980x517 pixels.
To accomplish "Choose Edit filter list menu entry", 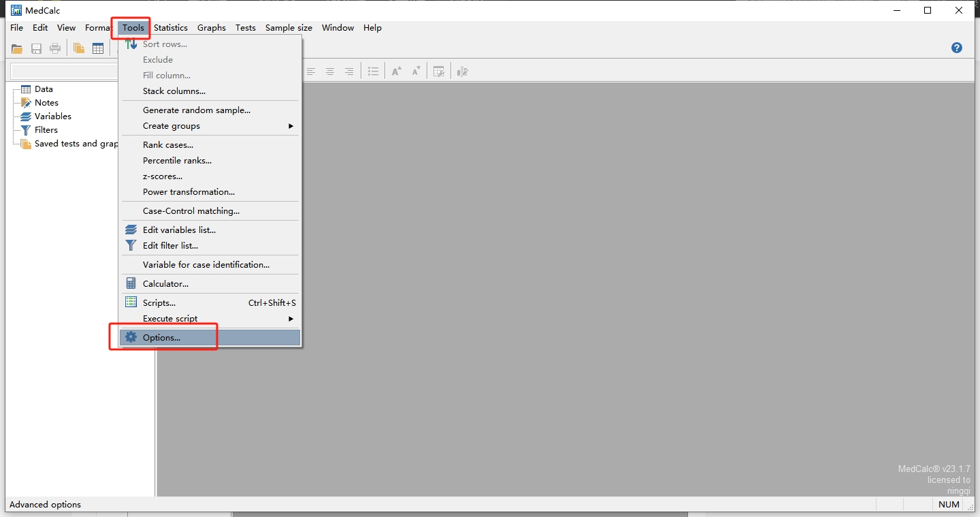I will [x=210, y=246].
